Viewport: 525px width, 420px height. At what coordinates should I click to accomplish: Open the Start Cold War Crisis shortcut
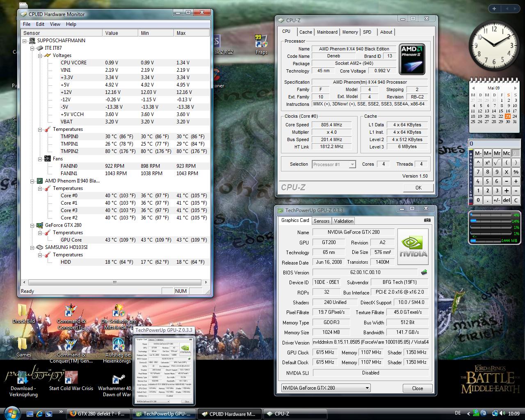pos(71,381)
